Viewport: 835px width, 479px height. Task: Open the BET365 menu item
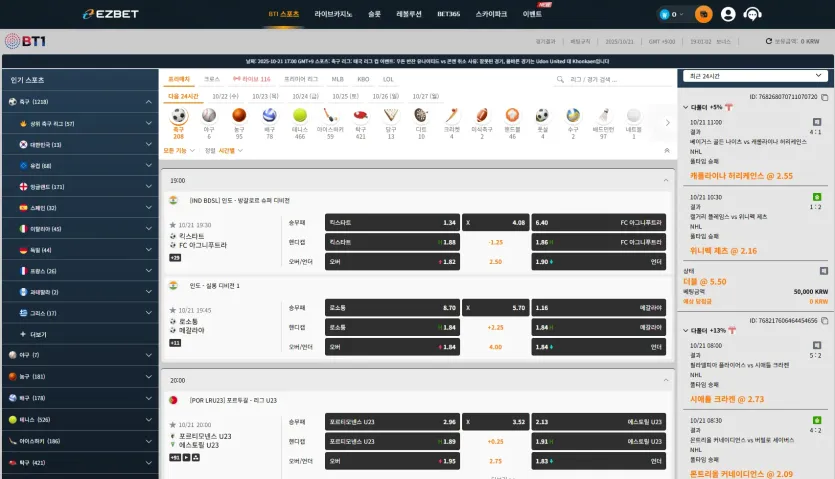[x=448, y=14]
